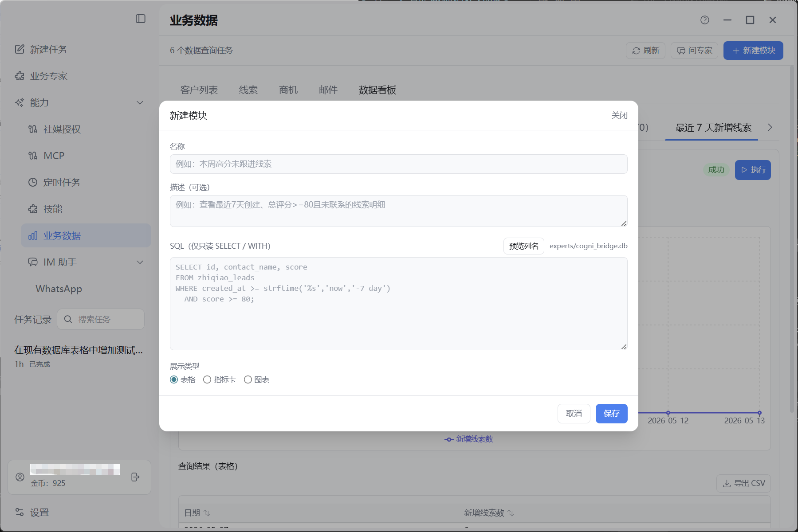Screen dimensions: 798x532
Task: Open the help question mark icon
Action: (705, 20)
